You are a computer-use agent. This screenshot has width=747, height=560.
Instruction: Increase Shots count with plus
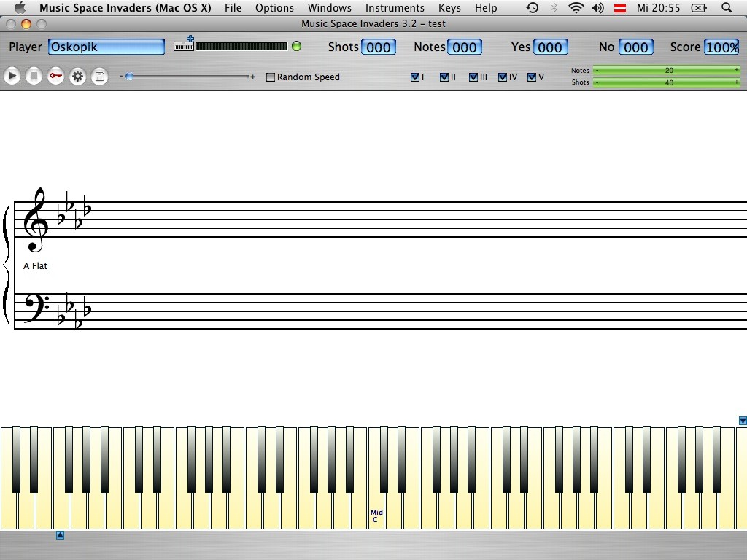click(x=737, y=82)
